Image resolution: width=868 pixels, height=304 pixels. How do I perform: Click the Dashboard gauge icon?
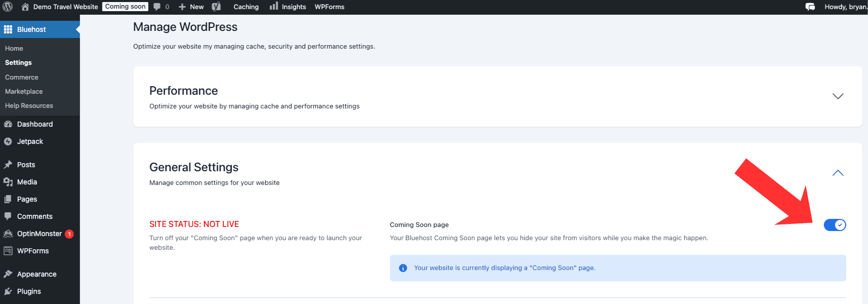tap(8, 124)
